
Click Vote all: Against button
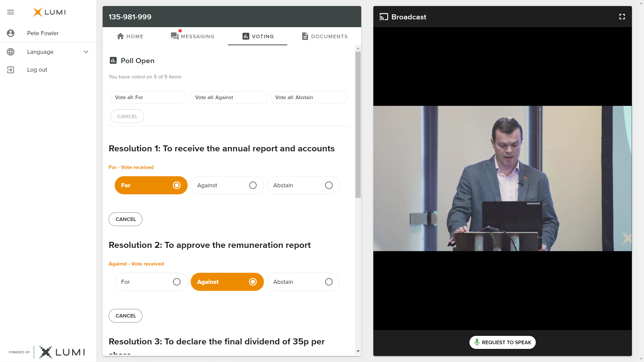tap(228, 97)
